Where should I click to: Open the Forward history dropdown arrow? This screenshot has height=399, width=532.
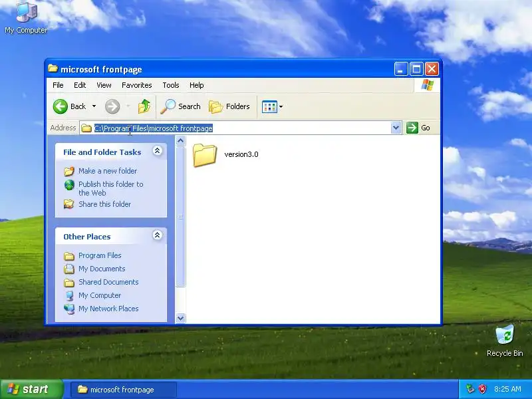(x=128, y=106)
